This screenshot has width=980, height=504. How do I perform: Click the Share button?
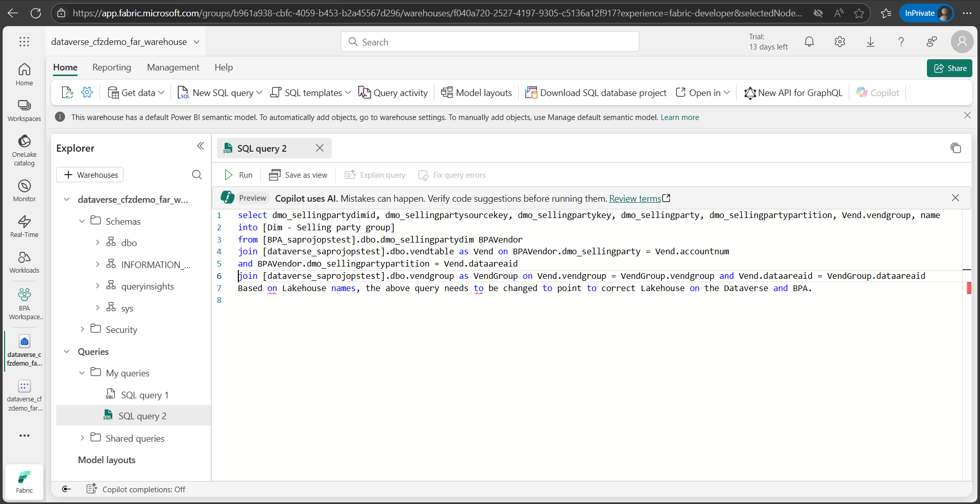(x=949, y=68)
